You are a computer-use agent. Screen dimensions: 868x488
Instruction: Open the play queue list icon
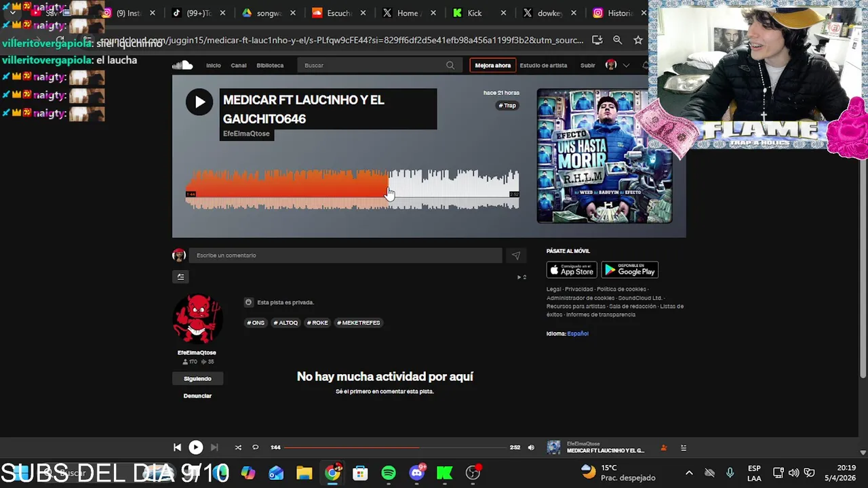pos(683,447)
